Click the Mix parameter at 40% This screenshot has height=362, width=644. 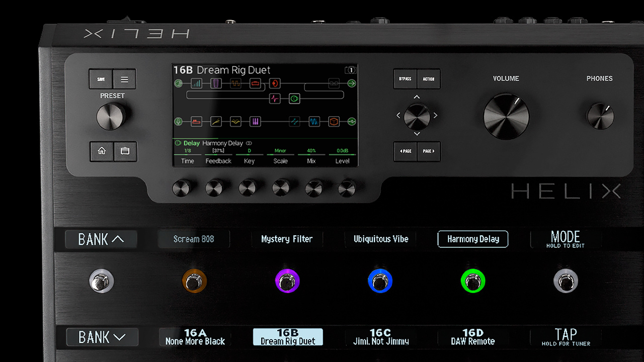[x=311, y=156]
